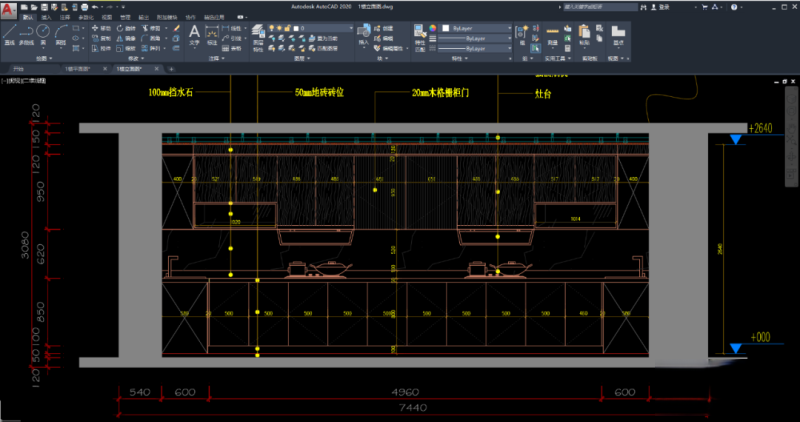Select the Match Properties (特性匹配) tool
Screen dimensions: 800x422
click(x=419, y=33)
